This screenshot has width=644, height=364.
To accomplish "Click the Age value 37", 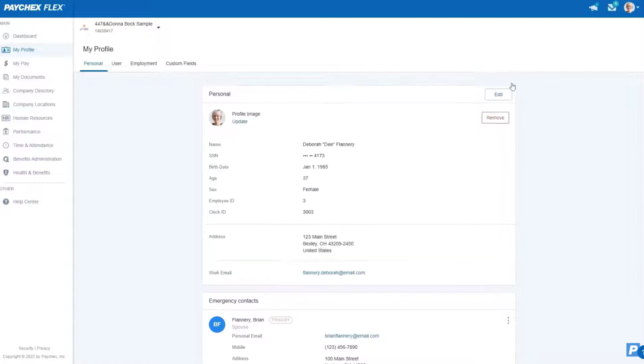I will click(305, 178).
